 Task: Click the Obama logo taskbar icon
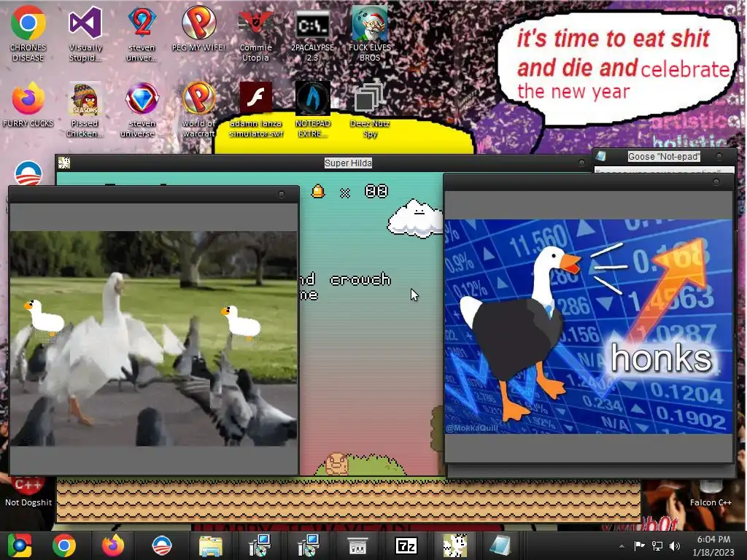tap(161, 545)
